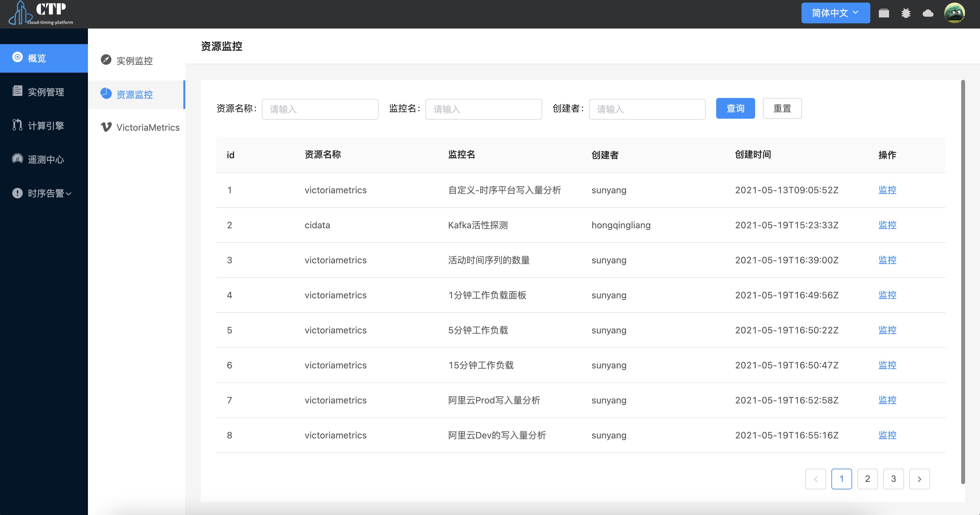Click the 操作 column header
Image resolution: width=980 pixels, height=515 pixels.
887,155
